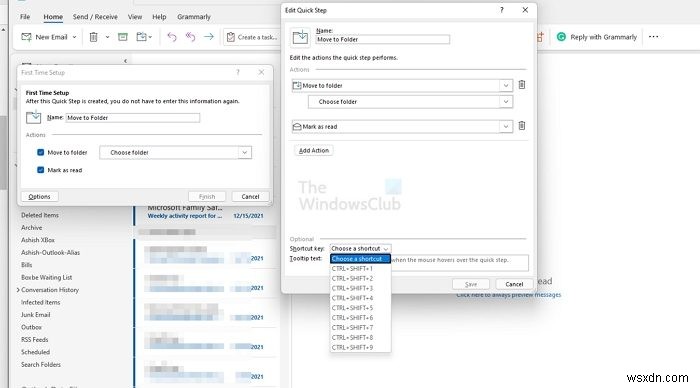Select Choose a shortcut list option

pyautogui.click(x=360, y=259)
